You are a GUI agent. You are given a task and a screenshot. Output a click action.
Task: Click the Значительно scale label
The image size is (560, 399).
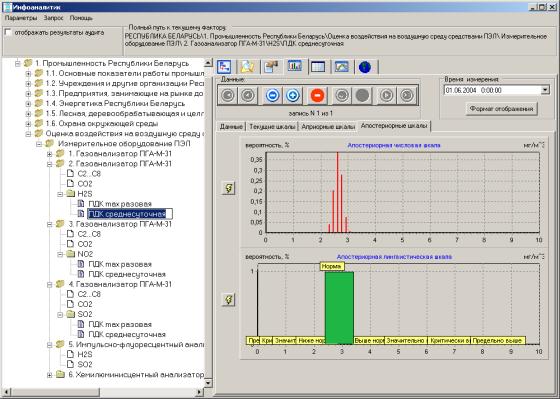pos(406,340)
